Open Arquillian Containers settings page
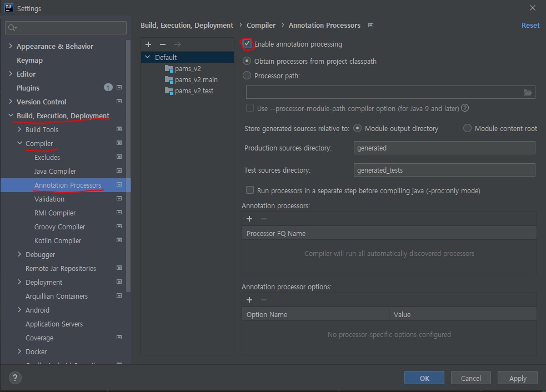This screenshot has height=392, width=546. (57, 296)
